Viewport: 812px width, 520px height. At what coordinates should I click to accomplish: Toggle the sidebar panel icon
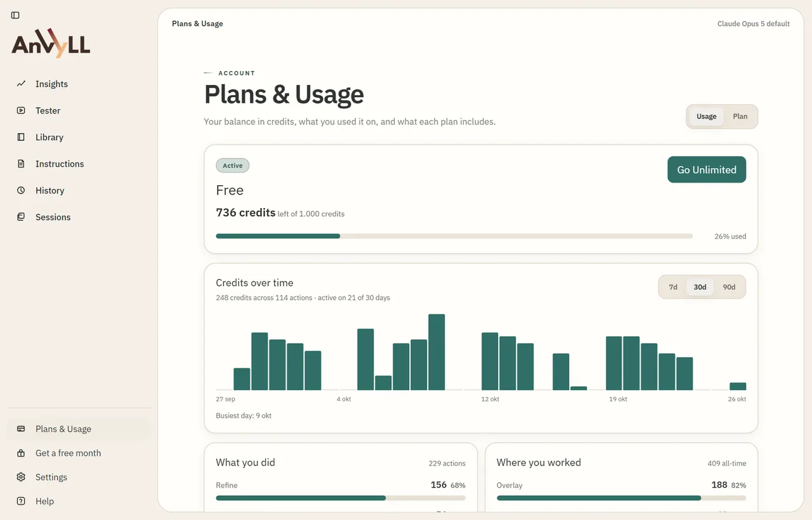tap(15, 15)
